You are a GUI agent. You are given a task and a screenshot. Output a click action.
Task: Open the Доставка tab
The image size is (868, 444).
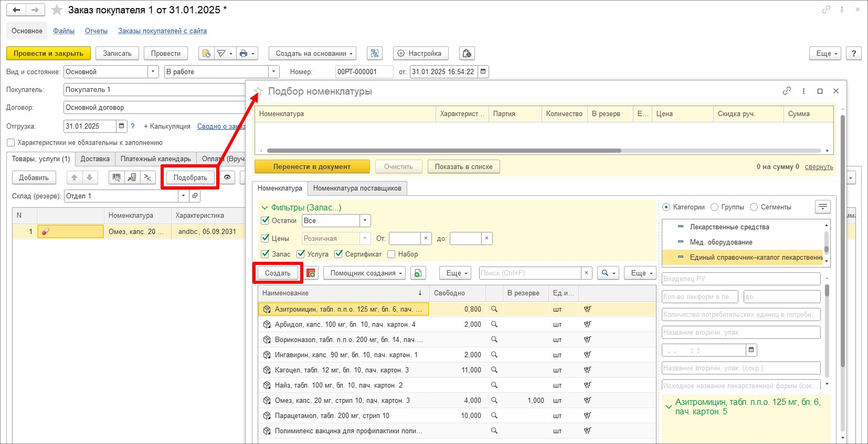coord(95,159)
